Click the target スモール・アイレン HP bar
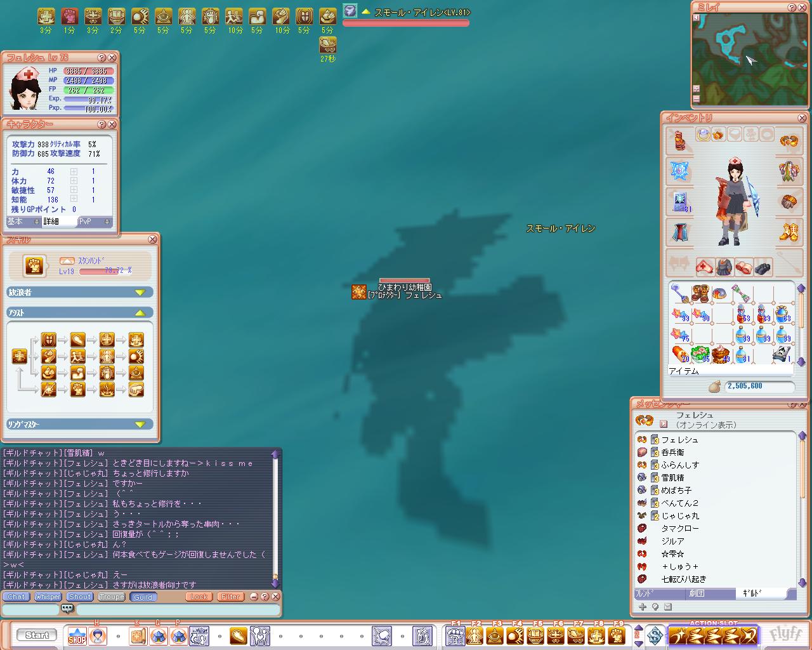 pos(406,23)
